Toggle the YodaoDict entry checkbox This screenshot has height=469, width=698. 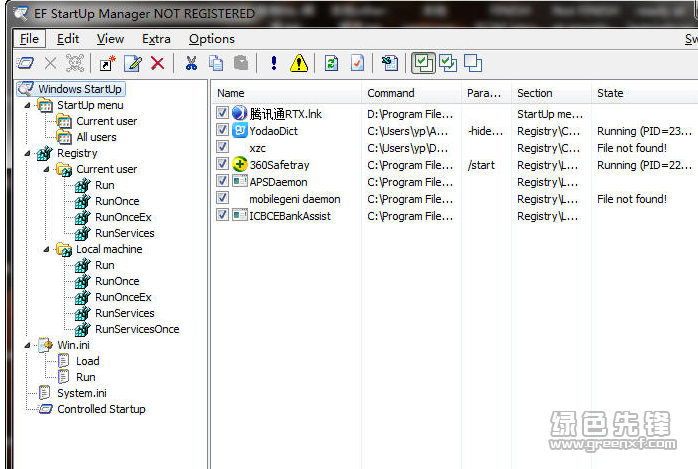(222, 130)
